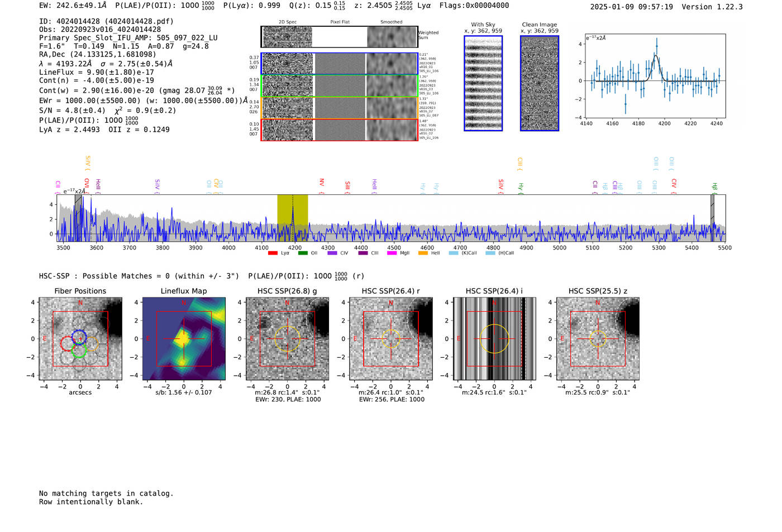This screenshot has height=532, width=782.
Task: Click the 'Pixel Flat' column header
Action: coord(340,22)
